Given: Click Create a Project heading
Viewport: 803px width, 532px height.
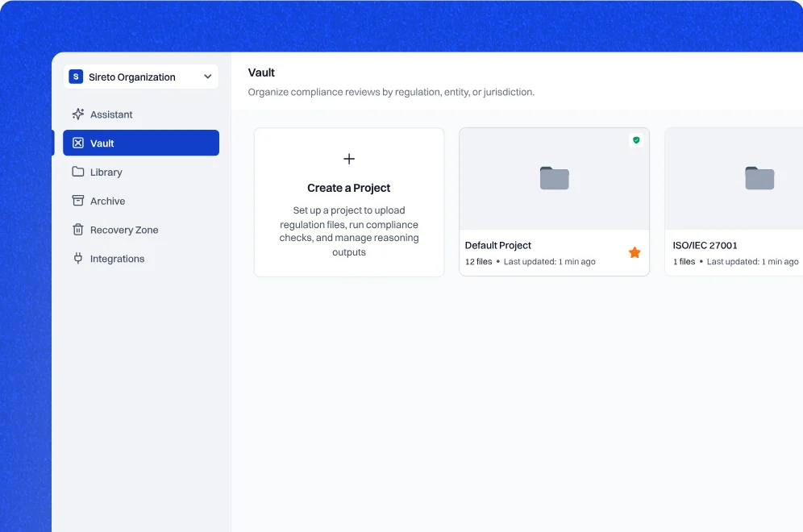Looking at the screenshot, I should coord(349,188).
